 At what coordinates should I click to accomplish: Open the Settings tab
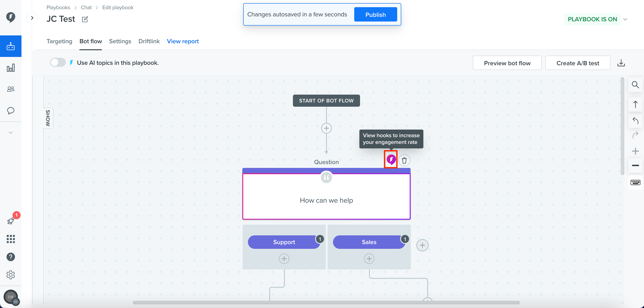click(120, 41)
